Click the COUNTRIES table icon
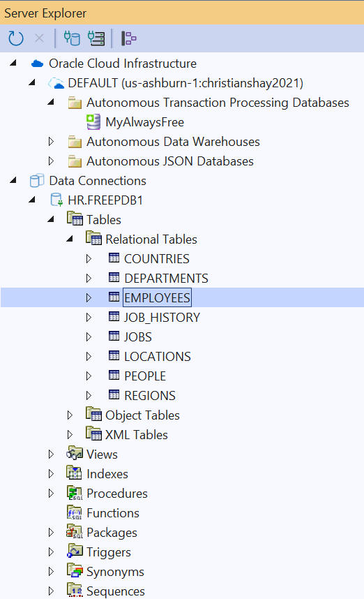Image resolution: width=364 pixels, height=599 pixels. (114, 258)
